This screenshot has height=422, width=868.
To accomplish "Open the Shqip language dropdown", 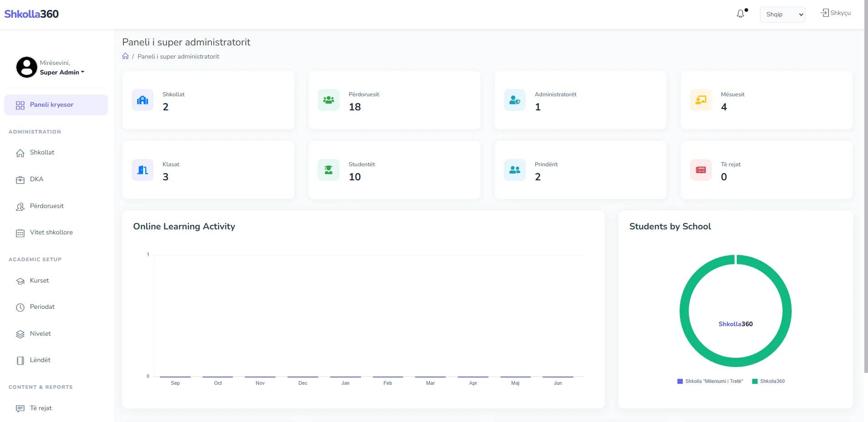I will tap(783, 15).
